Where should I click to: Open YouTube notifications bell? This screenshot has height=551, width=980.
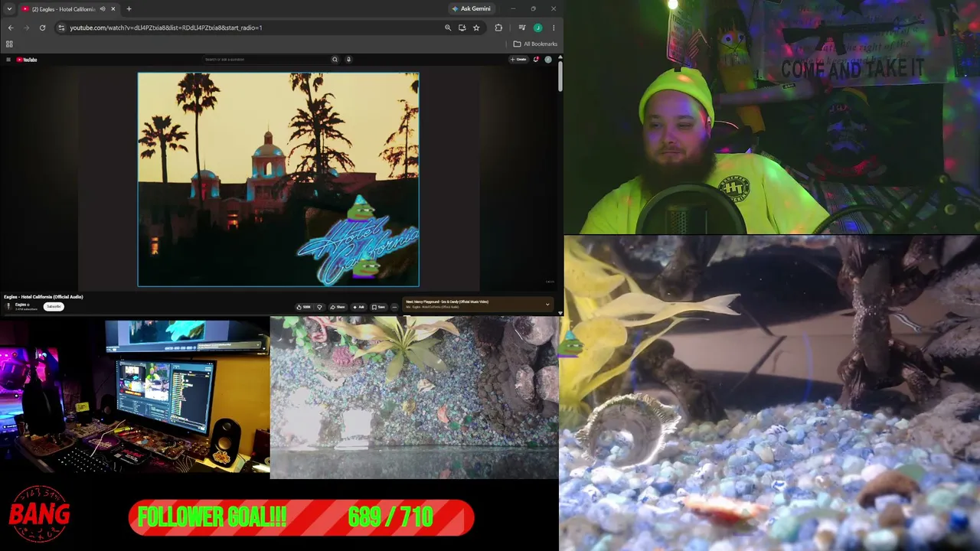click(536, 60)
